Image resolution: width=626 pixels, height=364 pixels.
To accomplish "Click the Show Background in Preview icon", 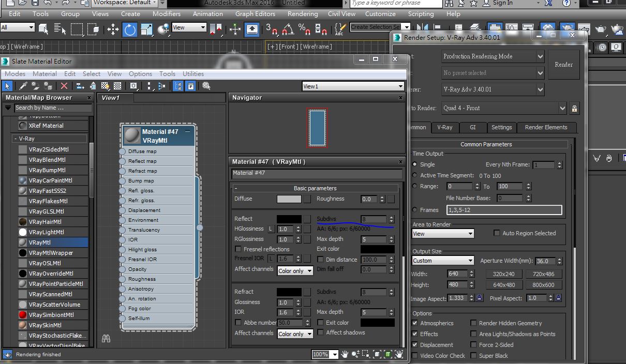I will (118, 86).
